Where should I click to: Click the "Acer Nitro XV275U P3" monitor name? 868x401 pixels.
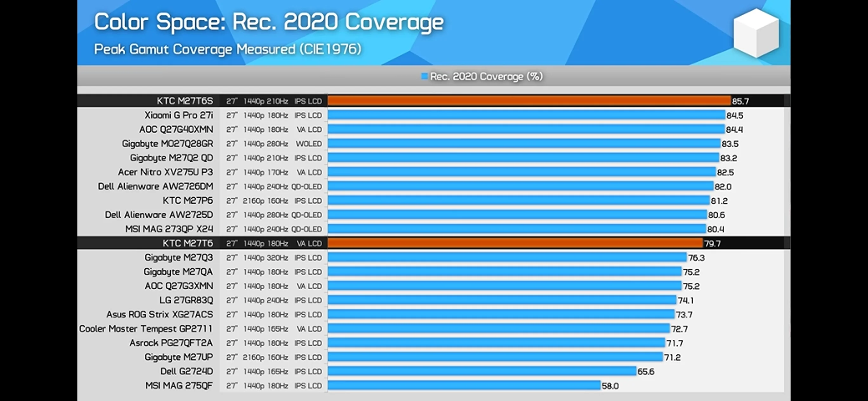(165, 172)
